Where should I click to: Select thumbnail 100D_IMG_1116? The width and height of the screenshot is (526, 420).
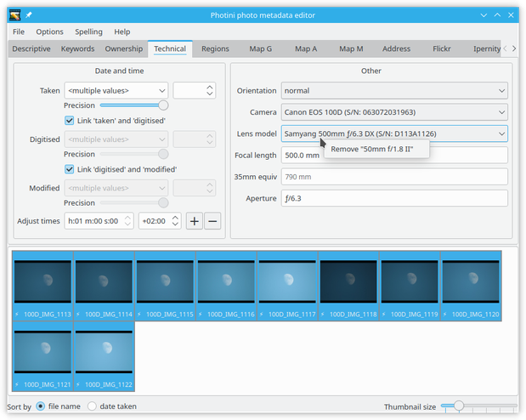point(226,286)
